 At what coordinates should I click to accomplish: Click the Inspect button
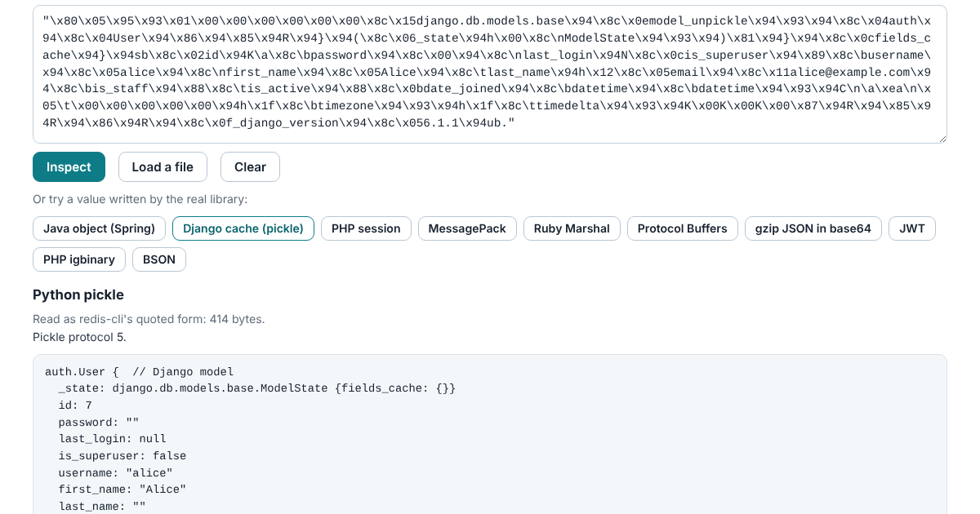(69, 166)
